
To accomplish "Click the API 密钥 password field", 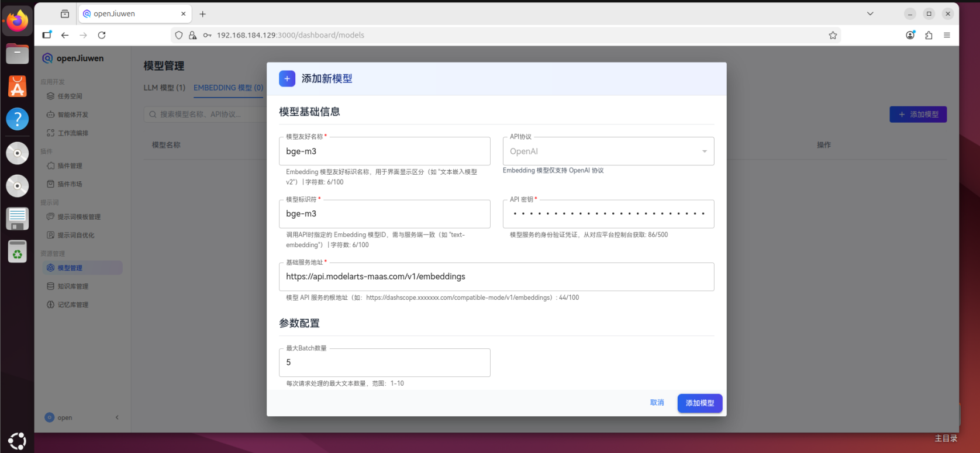I will pos(608,214).
